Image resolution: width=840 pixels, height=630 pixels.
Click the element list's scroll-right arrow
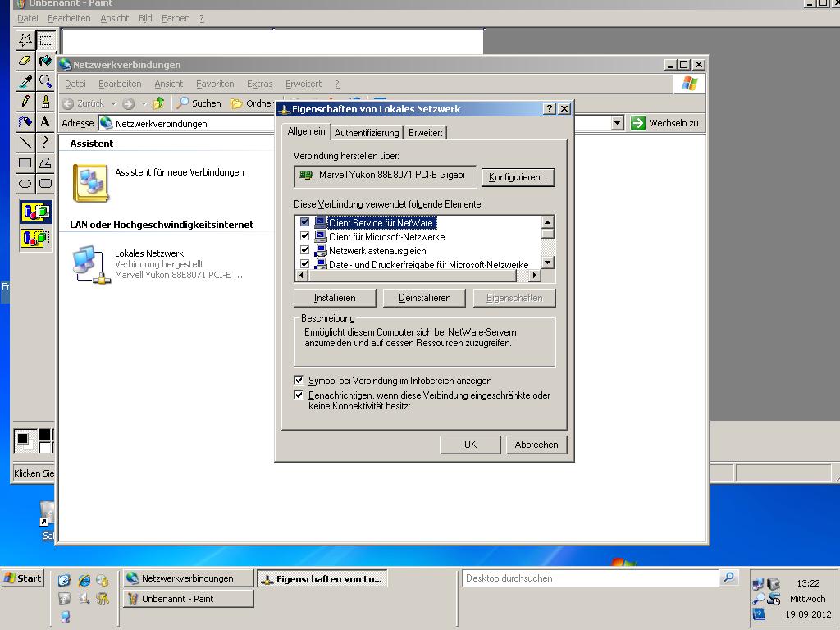click(x=534, y=276)
